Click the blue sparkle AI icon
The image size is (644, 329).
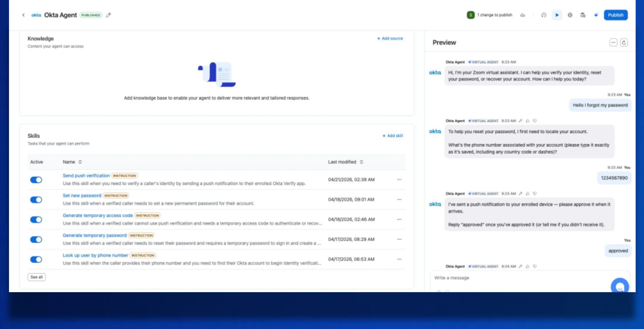coord(596,15)
